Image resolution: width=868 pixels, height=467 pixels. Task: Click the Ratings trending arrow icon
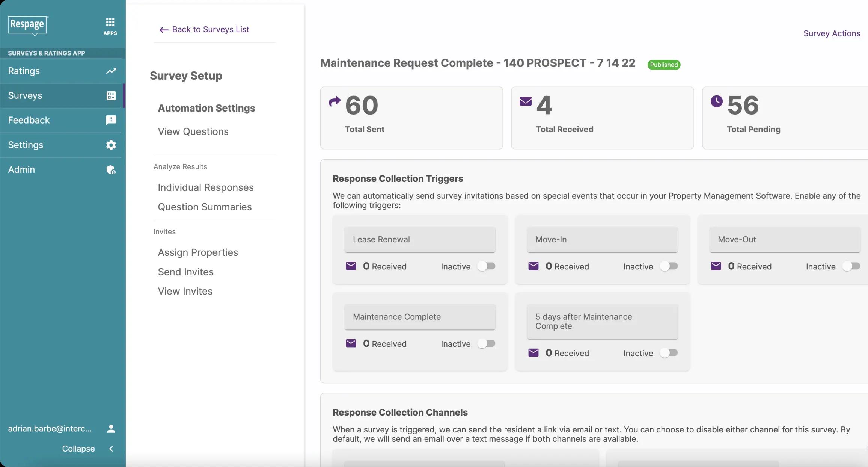(111, 71)
